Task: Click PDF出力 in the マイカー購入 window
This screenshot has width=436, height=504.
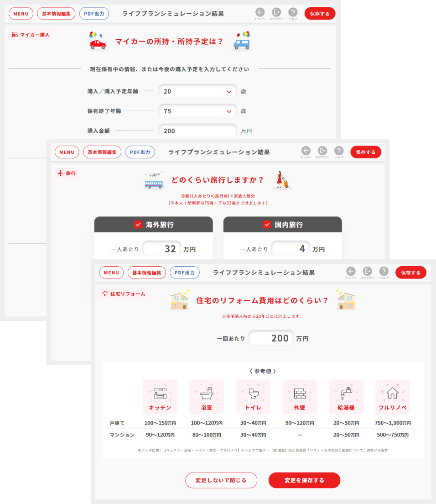Action: (94, 14)
